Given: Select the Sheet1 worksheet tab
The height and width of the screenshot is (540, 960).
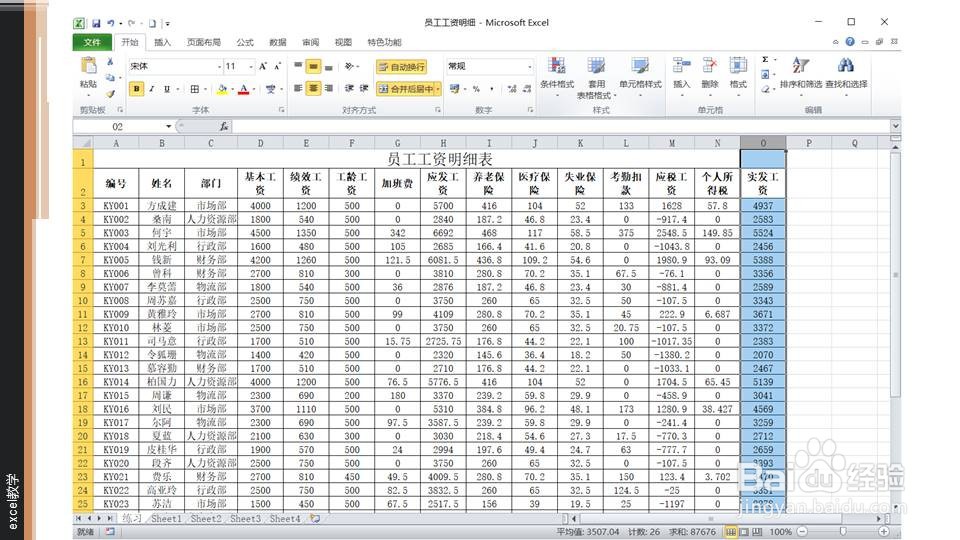Looking at the screenshot, I should click(x=166, y=519).
